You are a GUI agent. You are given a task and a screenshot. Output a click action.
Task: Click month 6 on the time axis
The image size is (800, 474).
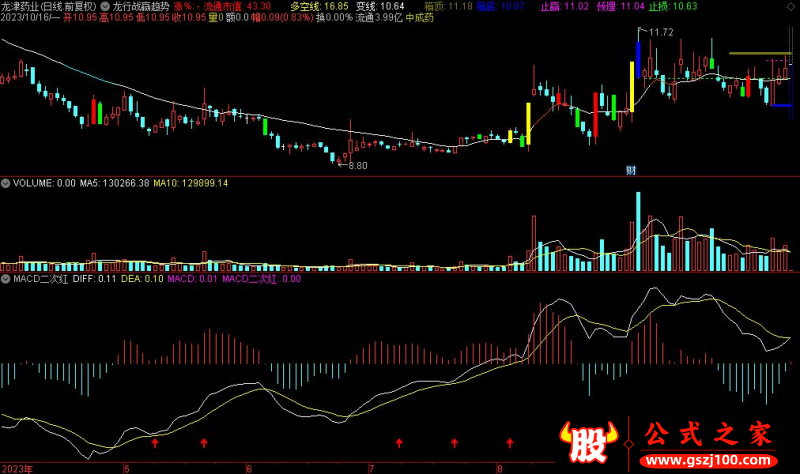tap(249, 469)
